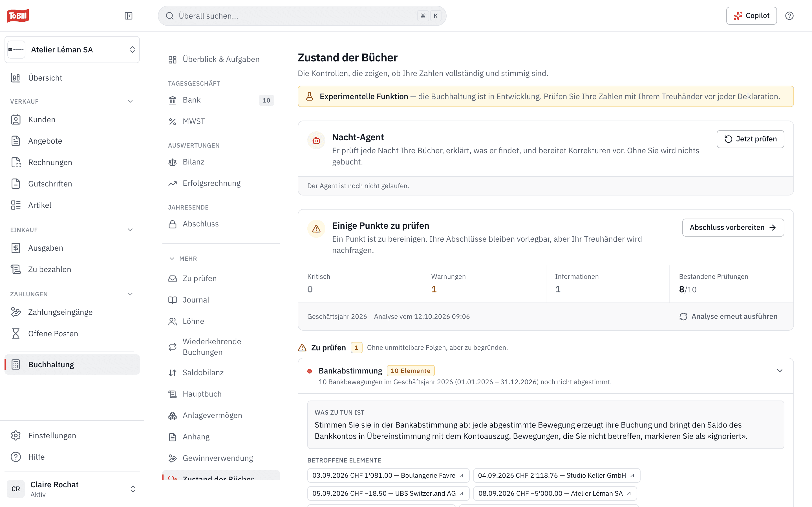The width and height of the screenshot is (812, 507).
Task: Open Claire Rochat user menu
Action: 72,489
